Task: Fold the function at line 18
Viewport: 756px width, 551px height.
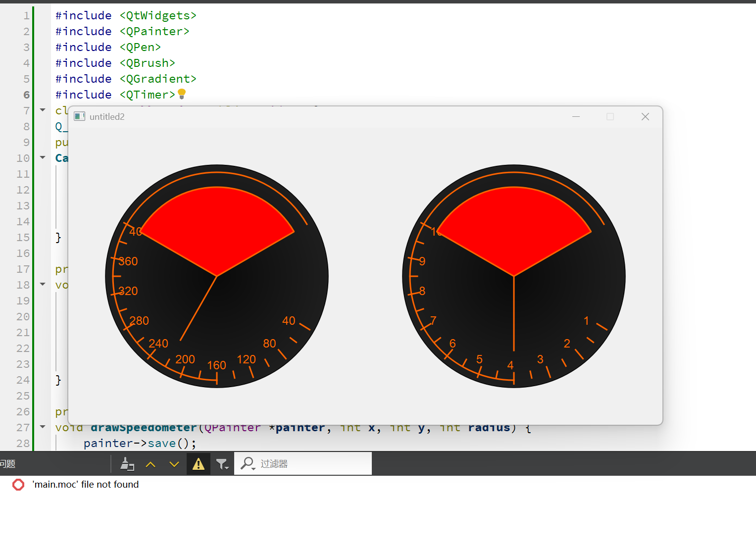Action: point(43,284)
